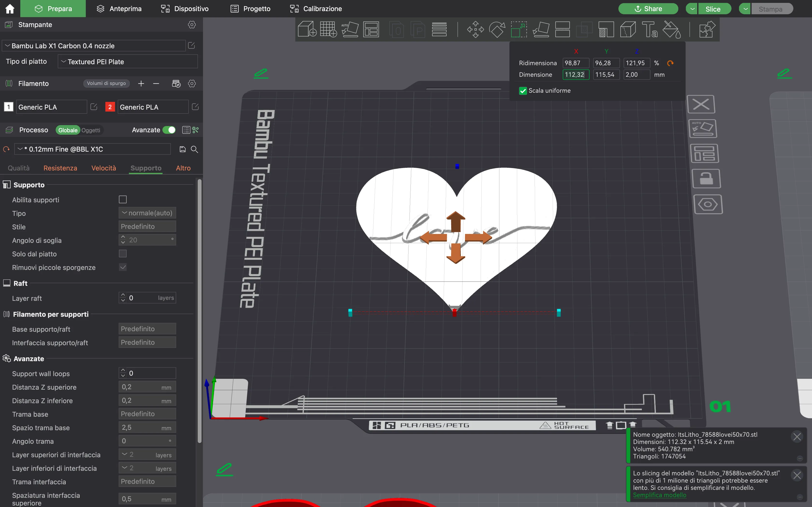The height and width of the screenshot is (507, 812).
Task: Select the Lay on face tool
Action: pos(541,29)
